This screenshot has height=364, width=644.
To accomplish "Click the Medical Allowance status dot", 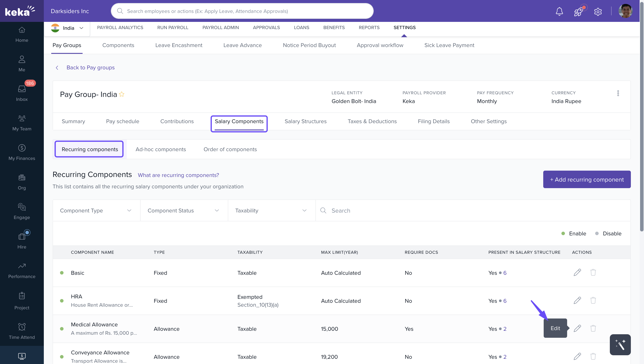I will [62, 329].
